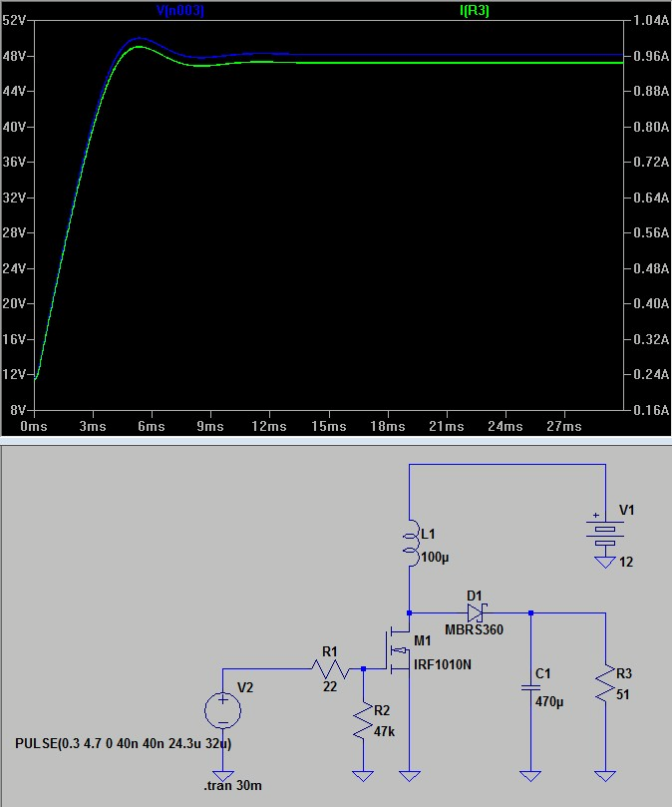Click the M1 component name label

423,640
